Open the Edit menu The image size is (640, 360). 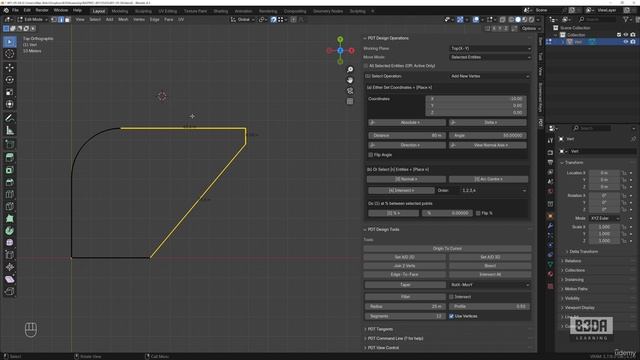(x=27, y=10)
